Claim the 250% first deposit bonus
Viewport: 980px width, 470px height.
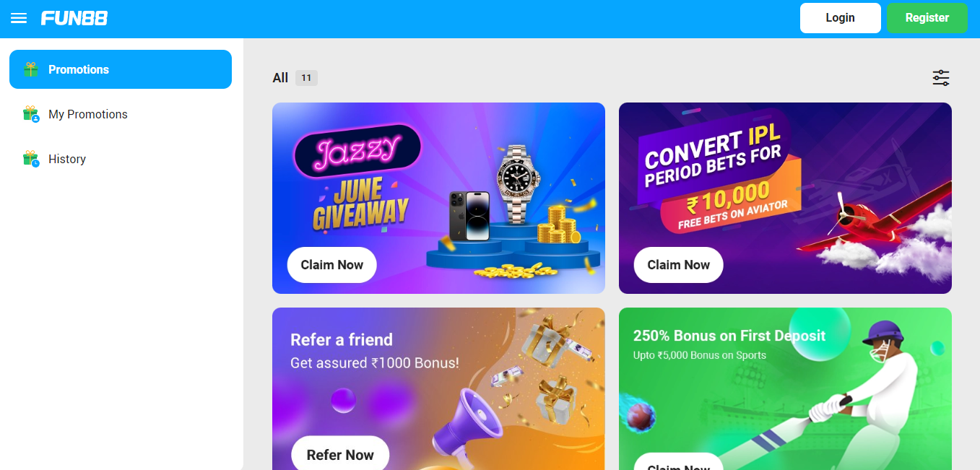(679, 462)
